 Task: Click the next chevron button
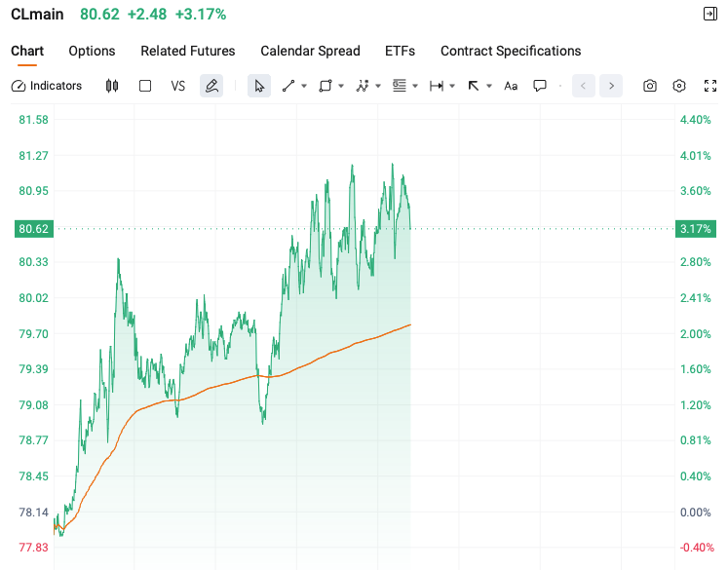[611, 86]
